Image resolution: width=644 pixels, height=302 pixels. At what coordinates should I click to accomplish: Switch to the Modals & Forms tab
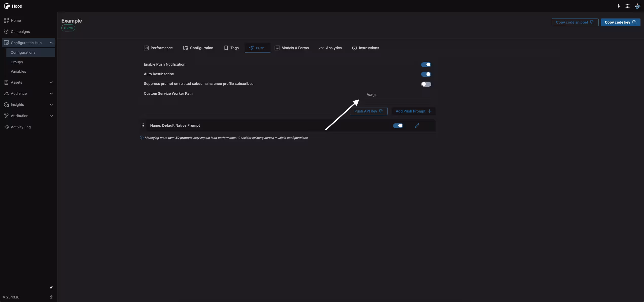click(292, 48)
